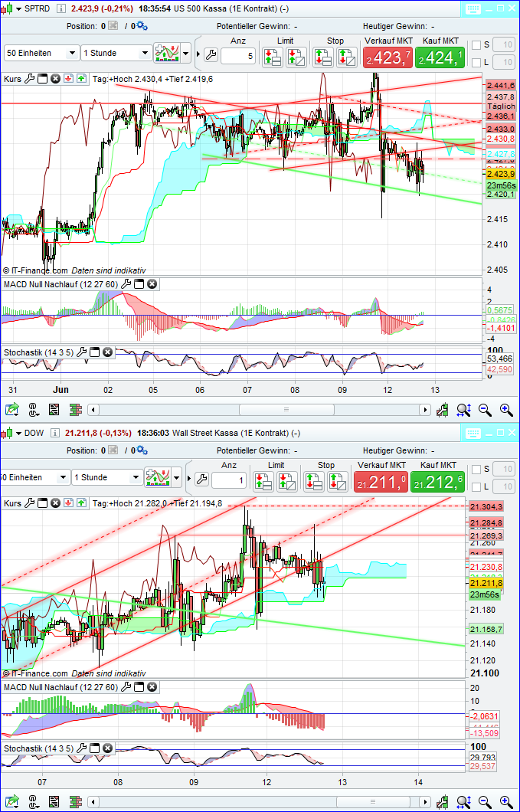The height and width of the screenshot is (812, 520).
Task: Open '1 Stunde' timeframe dropdown in DOW
Action: 107,477
